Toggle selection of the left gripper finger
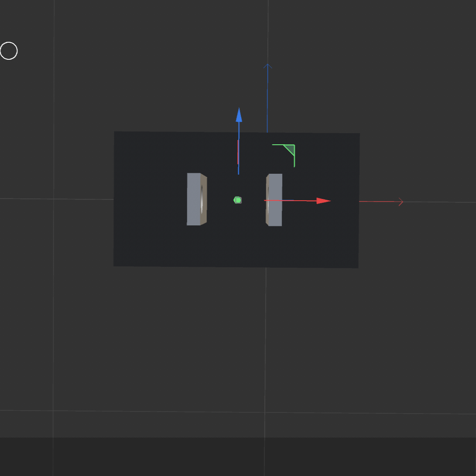Viewport: 476px width, 476px height. tap(196, 199)
